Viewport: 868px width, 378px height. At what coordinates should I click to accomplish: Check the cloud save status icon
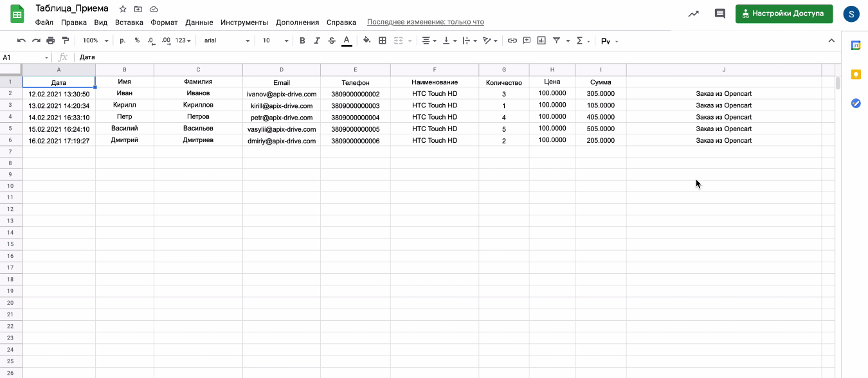(x=154, y=9)
